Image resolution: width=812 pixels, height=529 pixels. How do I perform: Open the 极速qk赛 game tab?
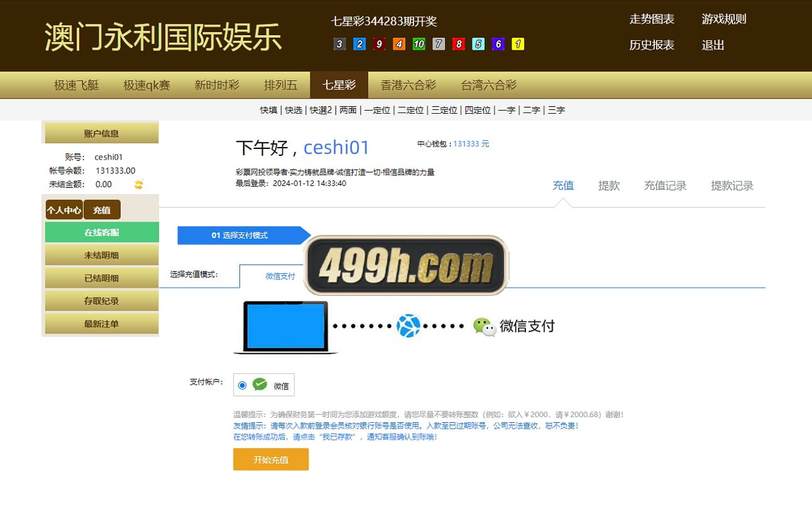pos(146,85)
